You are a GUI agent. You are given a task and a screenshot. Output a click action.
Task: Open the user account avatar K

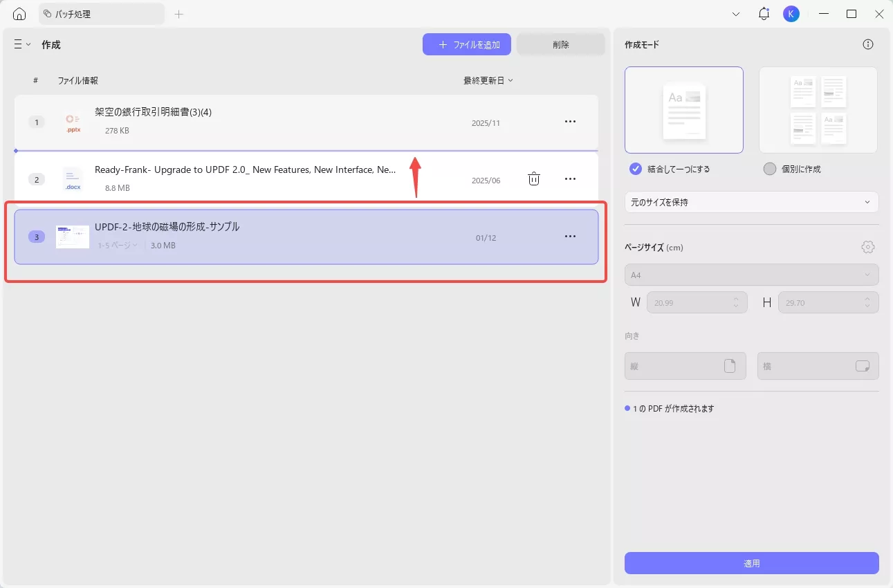(x=791, y=14)
